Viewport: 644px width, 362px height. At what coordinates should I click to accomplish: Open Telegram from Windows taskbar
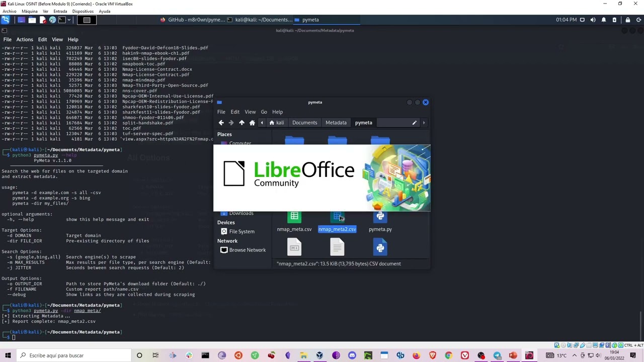[x=497, y=355]
